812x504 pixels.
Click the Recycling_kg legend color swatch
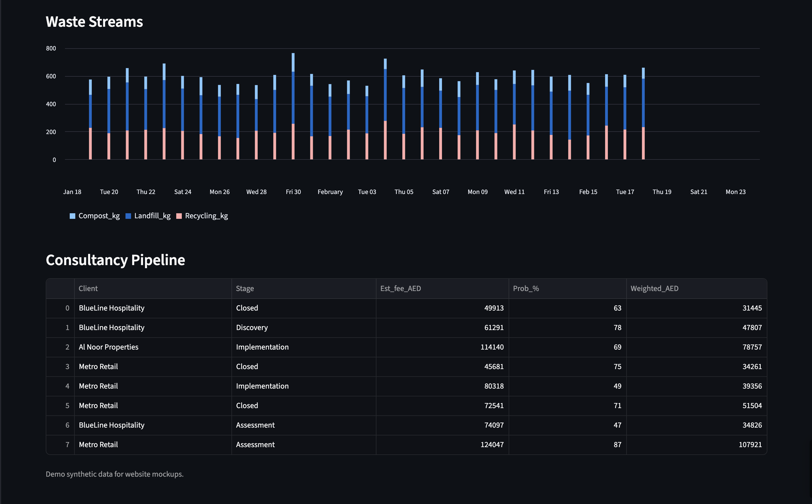coord(179,216)
